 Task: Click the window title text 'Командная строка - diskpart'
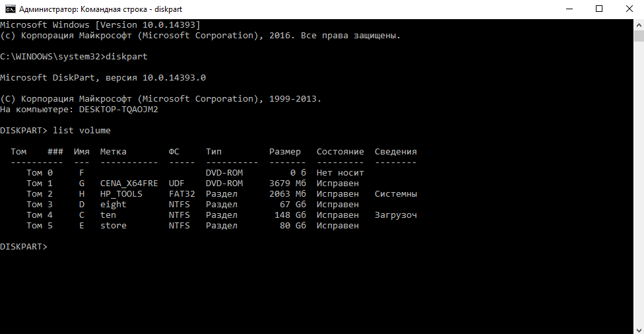(106, 9)
